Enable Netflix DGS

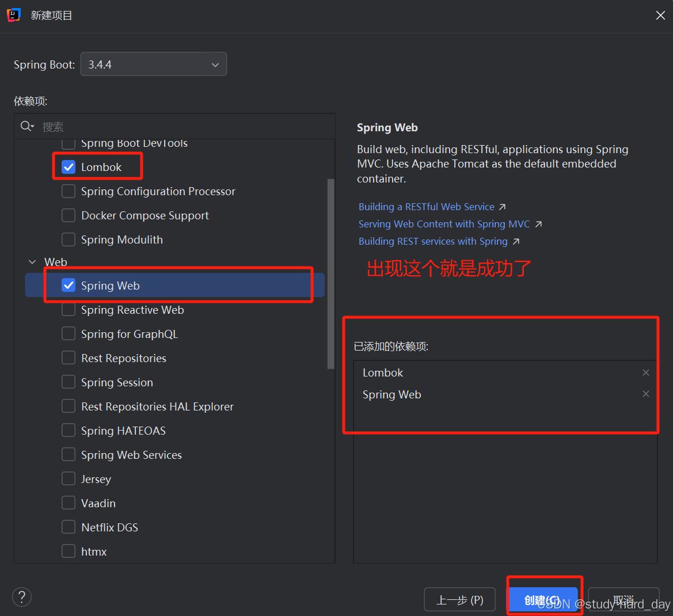click(x=69, y=527)
